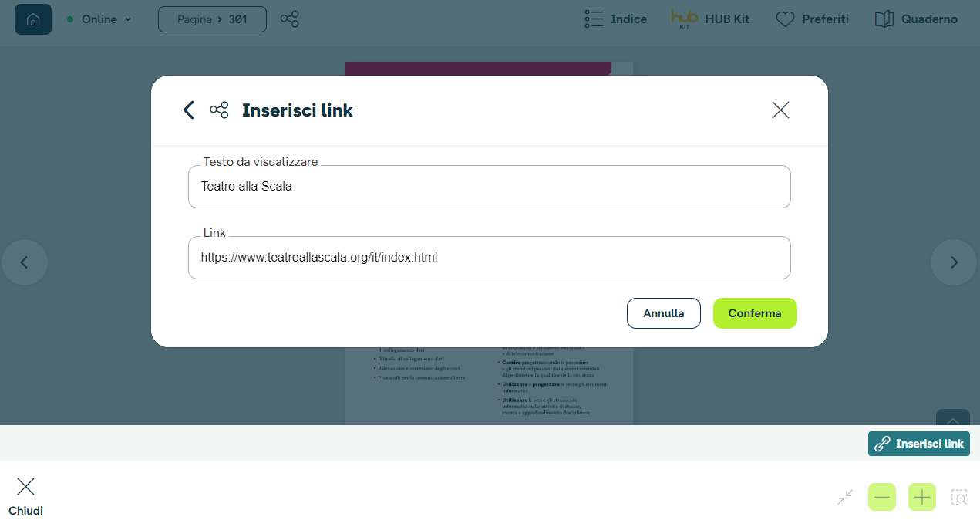This screenshot has width=980, height=527.
Task: Go back in Inserisci link dialog
Action: click(188, 110)
